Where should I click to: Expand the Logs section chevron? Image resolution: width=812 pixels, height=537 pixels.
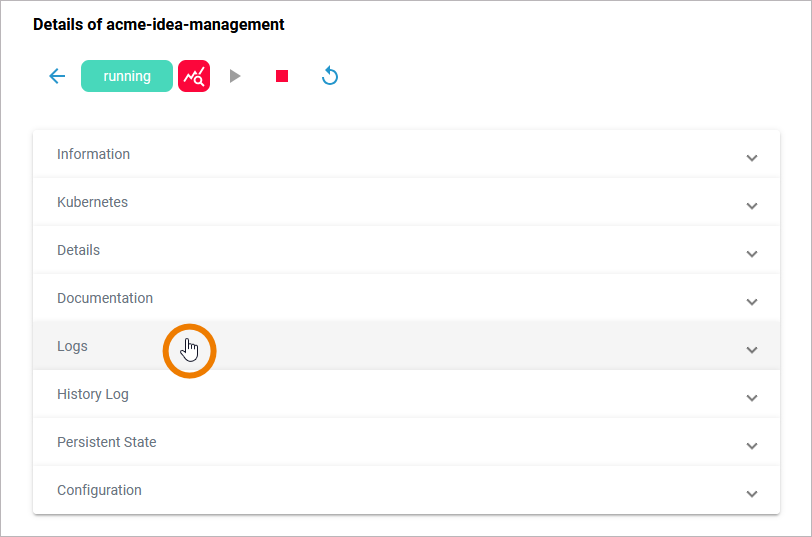(752, 350)
